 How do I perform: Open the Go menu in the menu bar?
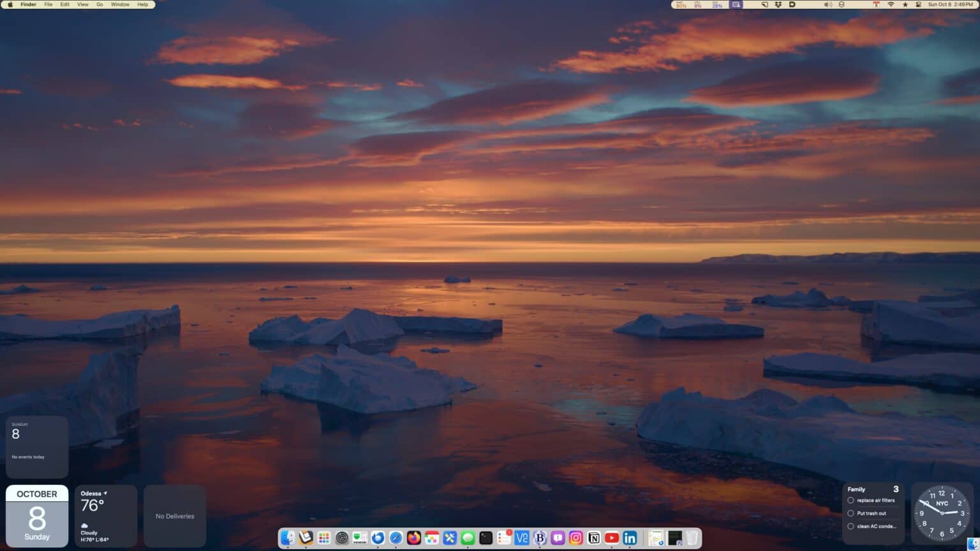point(100,4)
